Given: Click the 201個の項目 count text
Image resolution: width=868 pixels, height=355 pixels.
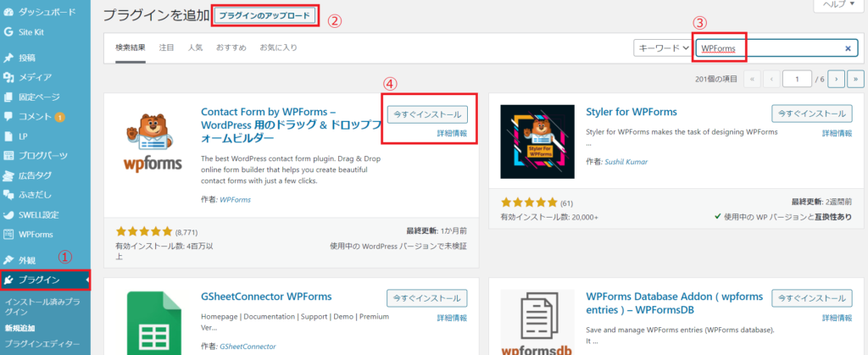Looking at the screenshot, I should click(x=715, y=79).
